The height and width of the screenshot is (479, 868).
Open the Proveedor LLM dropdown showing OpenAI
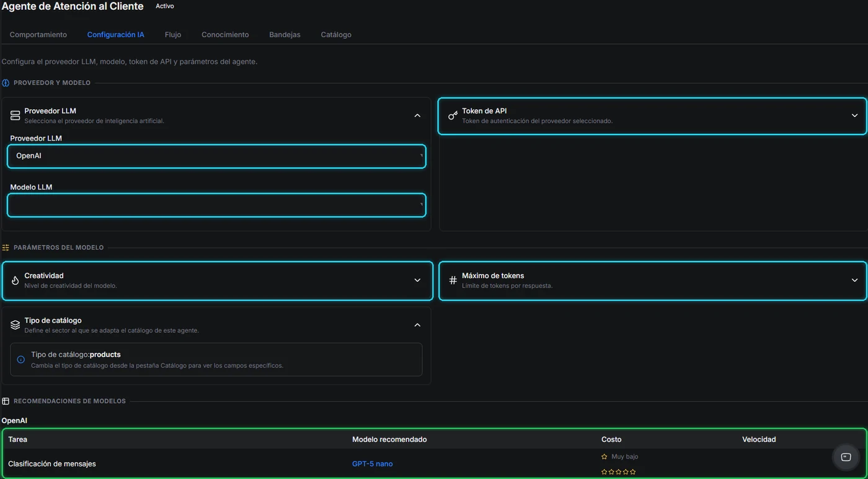click(x=216, y=156)
